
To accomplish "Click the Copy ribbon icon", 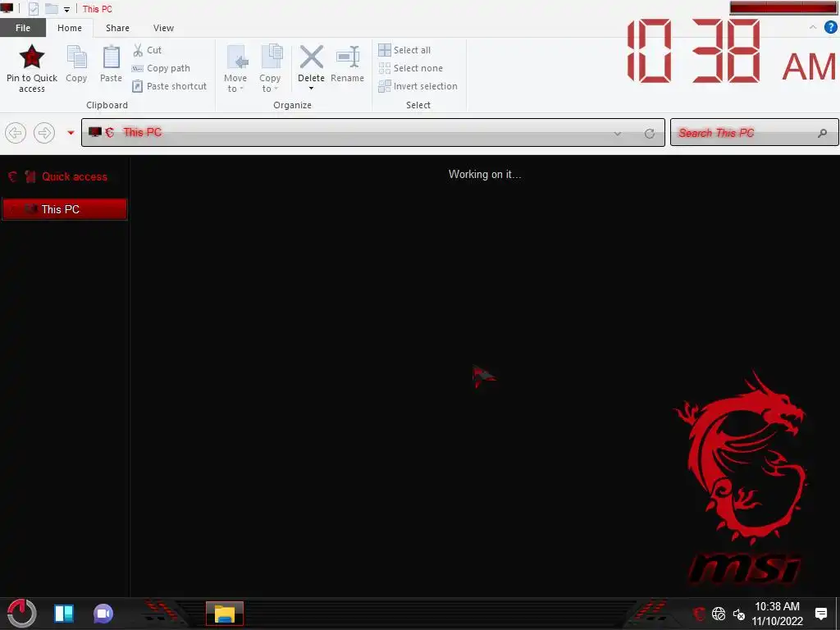I will 76,57.
